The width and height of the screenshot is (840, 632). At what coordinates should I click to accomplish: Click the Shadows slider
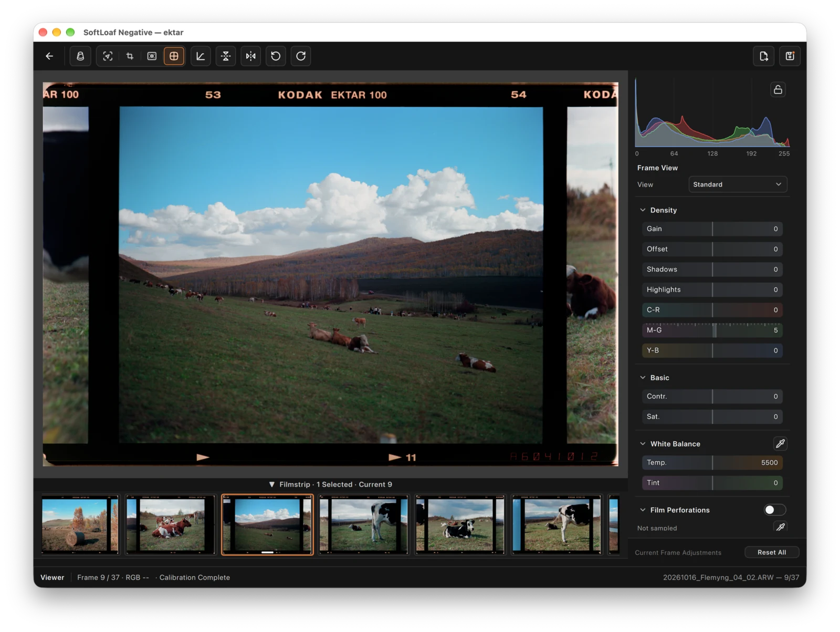click(x=712, y=270)
